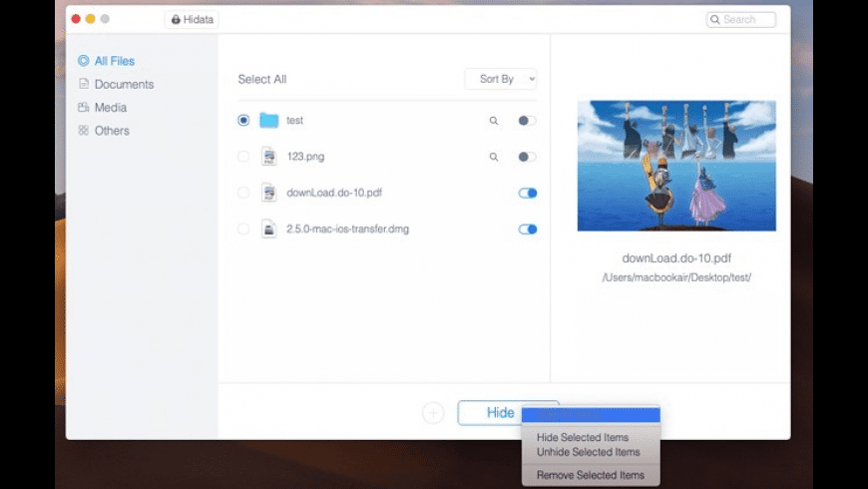Choose Hide Selected Items from menu
This screenshot has height=489, width=868.
pyautogui.click(x=591, y=437)
